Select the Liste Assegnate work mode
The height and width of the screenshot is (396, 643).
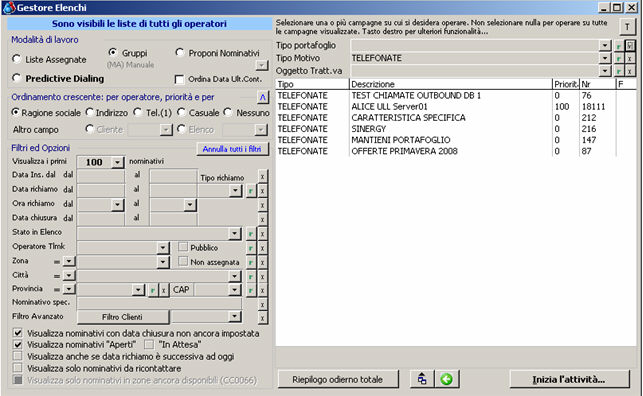pyautogui.click(x=17, y=59)
